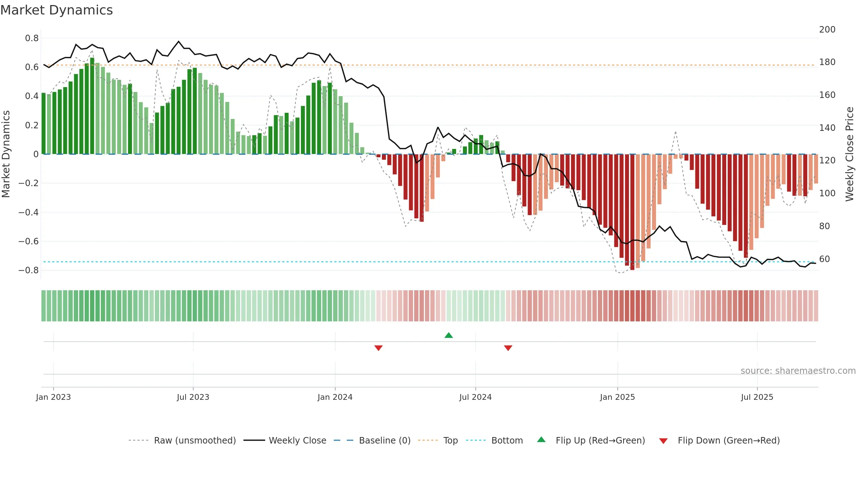
Task: Toggle the Weekly Close legend entry
Action: click(285, 440)
